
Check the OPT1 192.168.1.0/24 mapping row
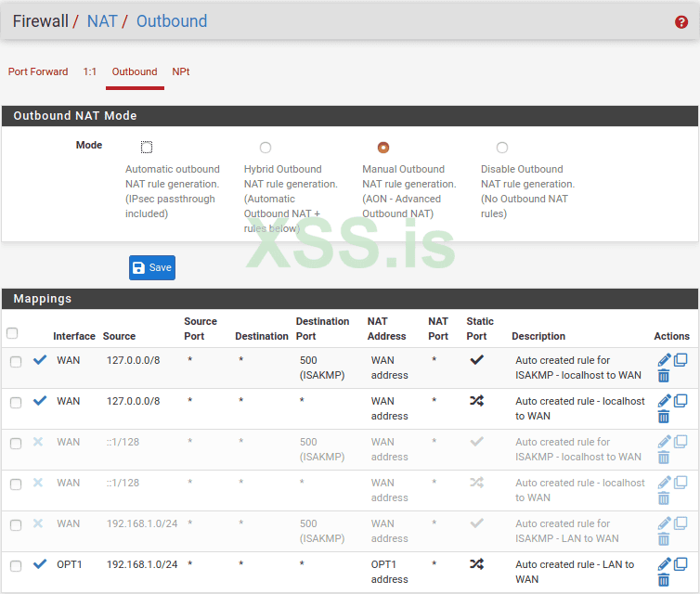point(16,566)
